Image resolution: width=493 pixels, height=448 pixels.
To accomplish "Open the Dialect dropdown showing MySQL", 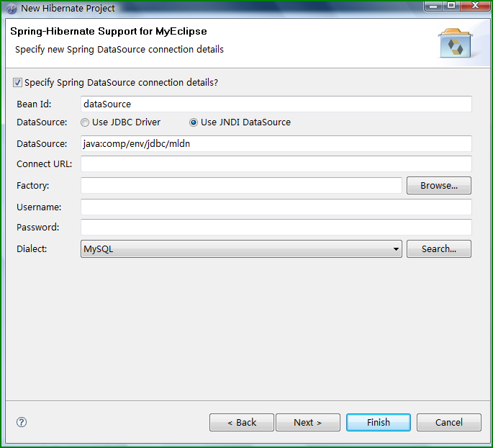I will click(x=241, y=249).
